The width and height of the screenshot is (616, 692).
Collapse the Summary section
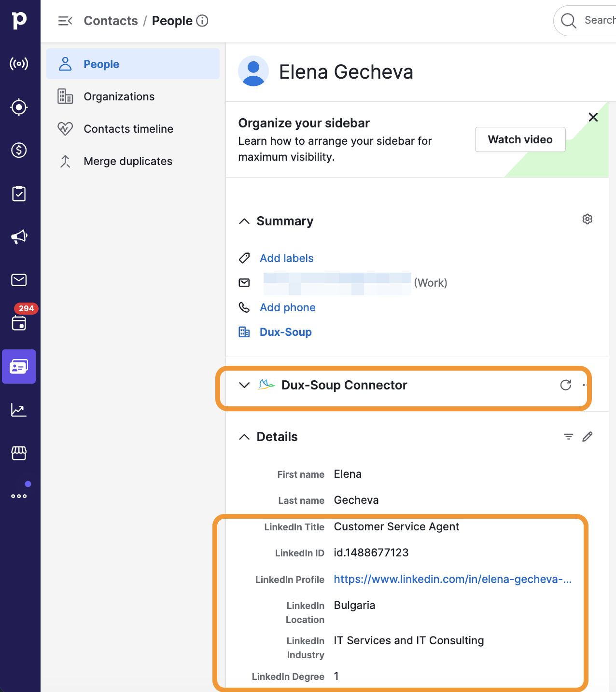click(244, 221)
